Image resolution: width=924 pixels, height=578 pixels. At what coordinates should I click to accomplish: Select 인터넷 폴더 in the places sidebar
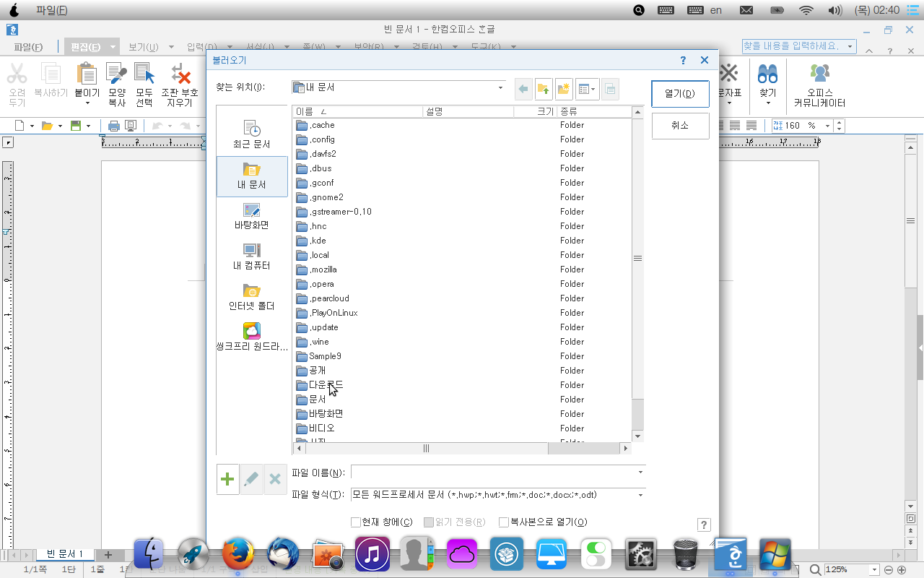(252, 298)
